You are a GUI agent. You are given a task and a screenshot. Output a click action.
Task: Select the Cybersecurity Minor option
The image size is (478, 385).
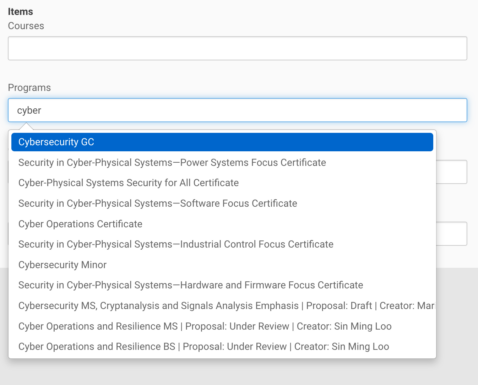point(222,265)
